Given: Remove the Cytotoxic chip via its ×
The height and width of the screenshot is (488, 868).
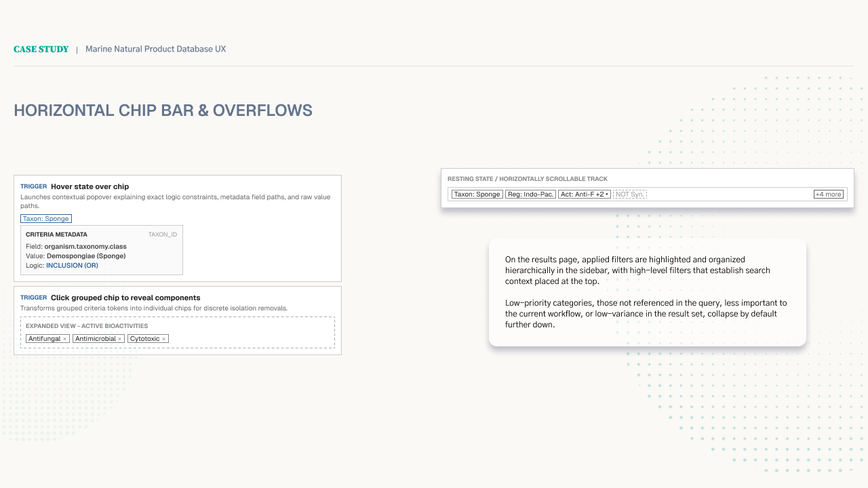Looking at the screenshot, I should 163,339.
